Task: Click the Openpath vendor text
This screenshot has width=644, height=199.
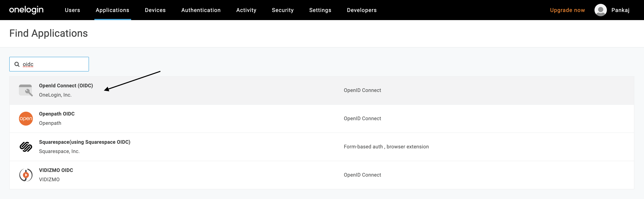Action: pyautogui.click(x=50, y=123)
